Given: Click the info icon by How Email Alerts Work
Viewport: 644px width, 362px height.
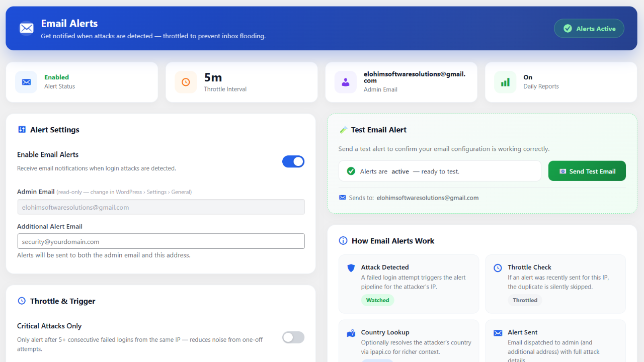Looking at the screenshot, I should click(343, 241).
